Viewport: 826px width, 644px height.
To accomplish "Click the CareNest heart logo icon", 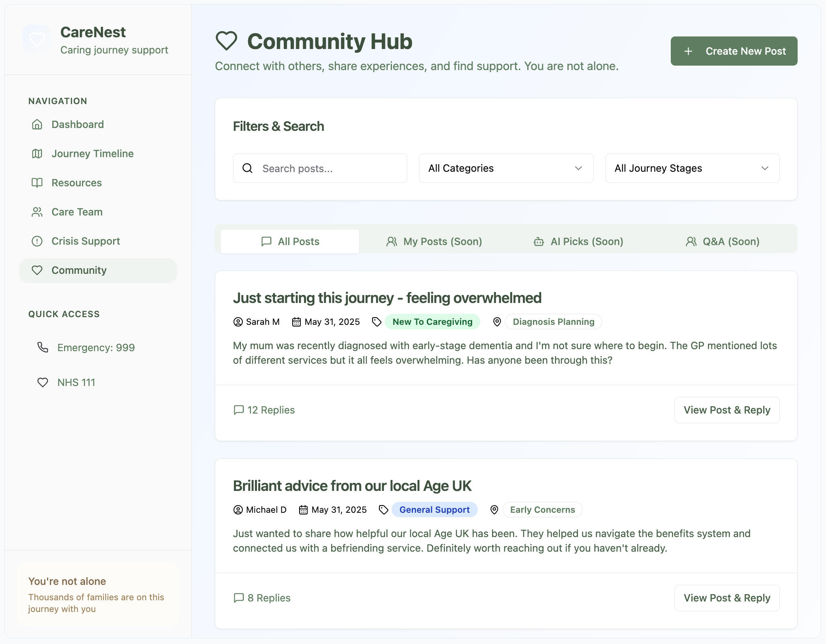I will (37, 39).
